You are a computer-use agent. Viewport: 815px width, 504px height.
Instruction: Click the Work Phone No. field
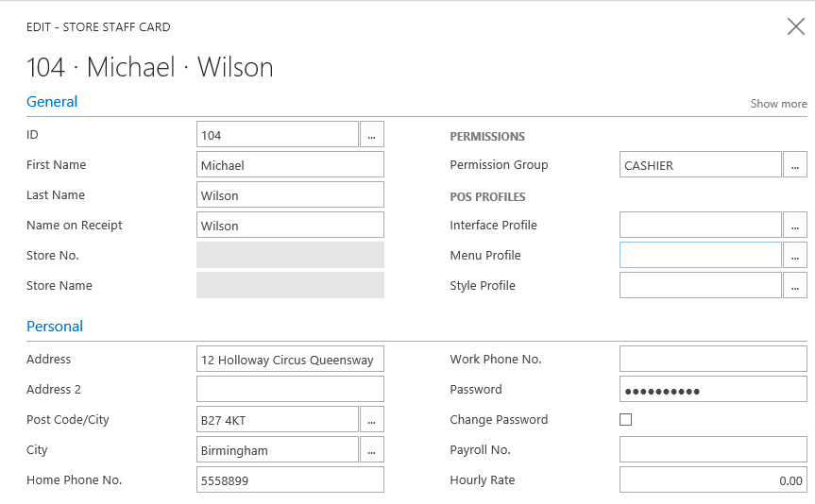click(713, 360)
